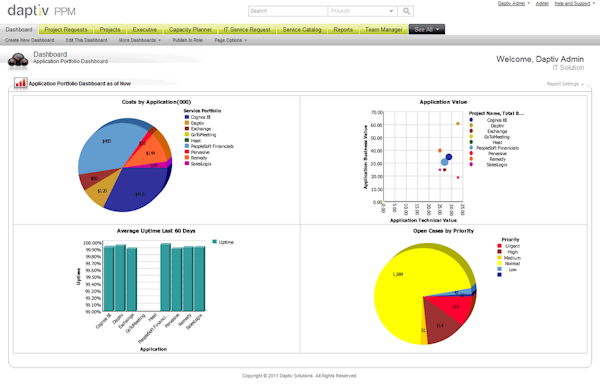The height and width of the screenshot is (392, 600).
Task: Open the More Dashboards dropdown
Action: (140, 40)
